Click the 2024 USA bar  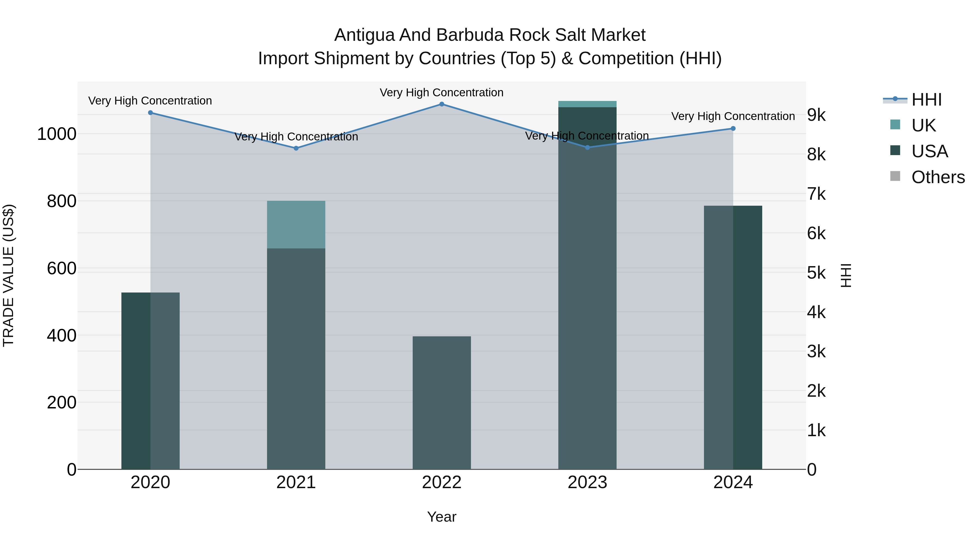(733, 338)
